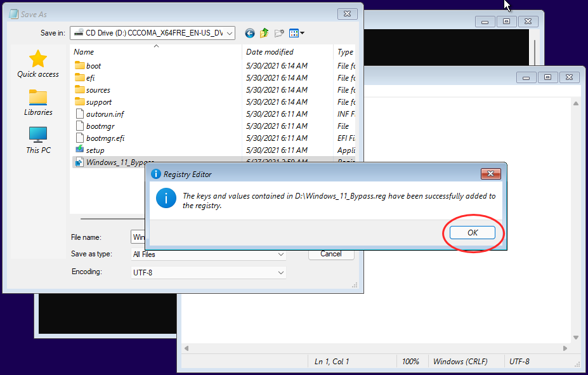Click the Windows (CRLF) status entry

coord(461,362)
